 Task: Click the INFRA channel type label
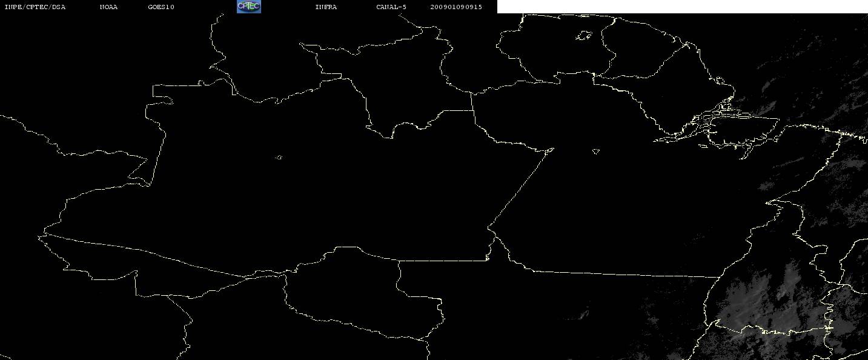point(326,7)
